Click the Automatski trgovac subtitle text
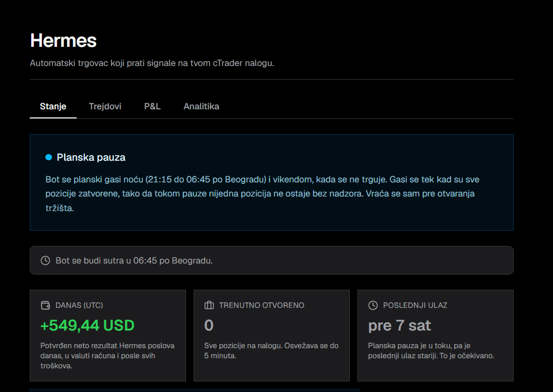Image resolution: width=553 pixels, height=392 pixels. tap(152, 63)
